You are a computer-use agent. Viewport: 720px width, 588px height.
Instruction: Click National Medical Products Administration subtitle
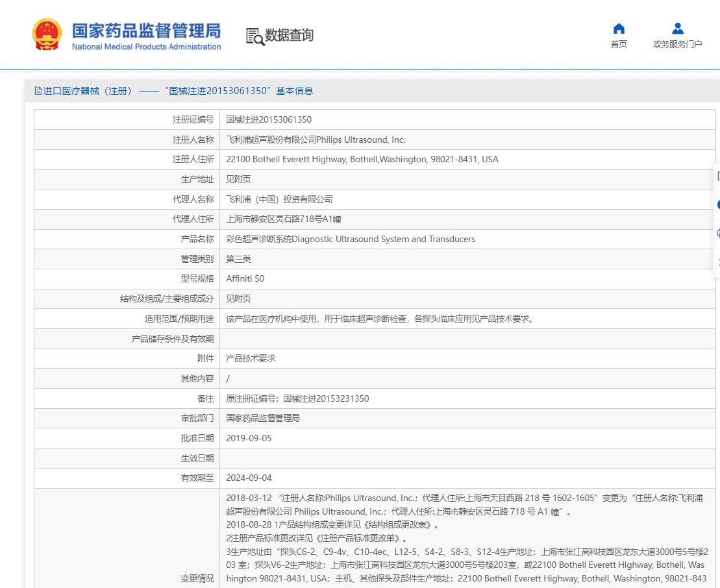pos(146,47)
